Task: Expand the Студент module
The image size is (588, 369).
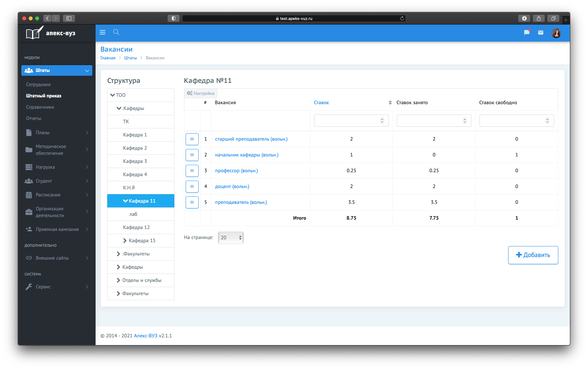Action: tap(57, 181)
